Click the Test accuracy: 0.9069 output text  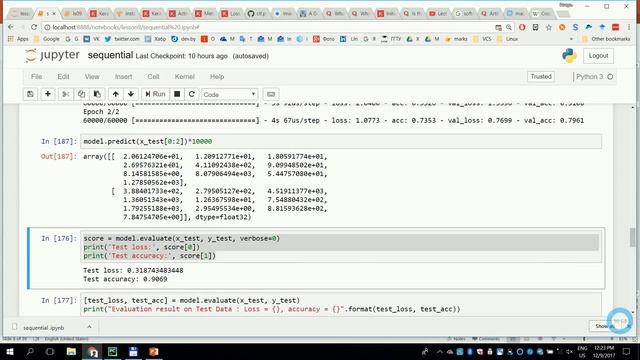pos(125,279)
